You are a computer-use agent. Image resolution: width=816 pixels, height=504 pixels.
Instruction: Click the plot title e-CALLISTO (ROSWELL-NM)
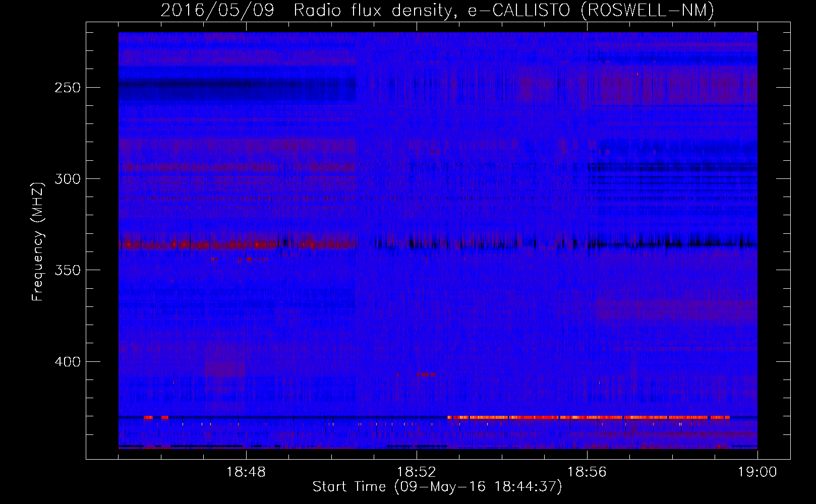click(591, 10)
